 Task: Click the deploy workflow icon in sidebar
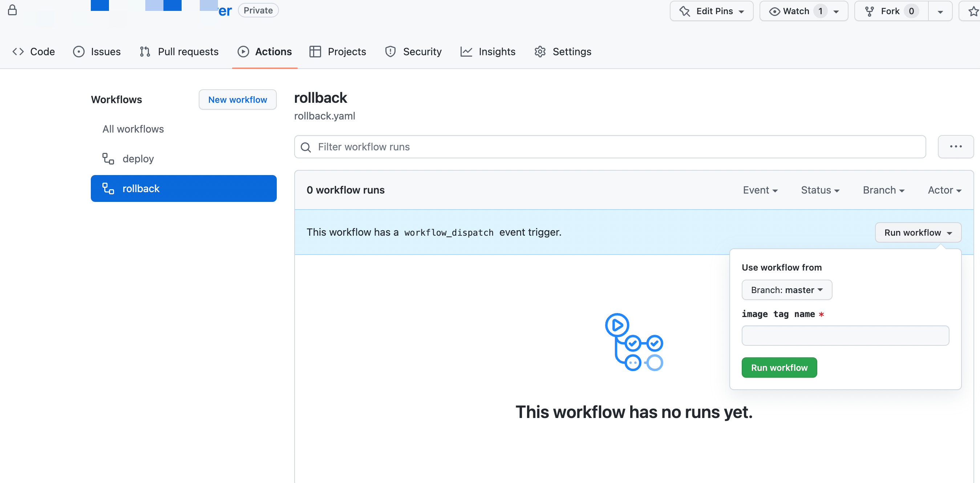coord(108,159)
